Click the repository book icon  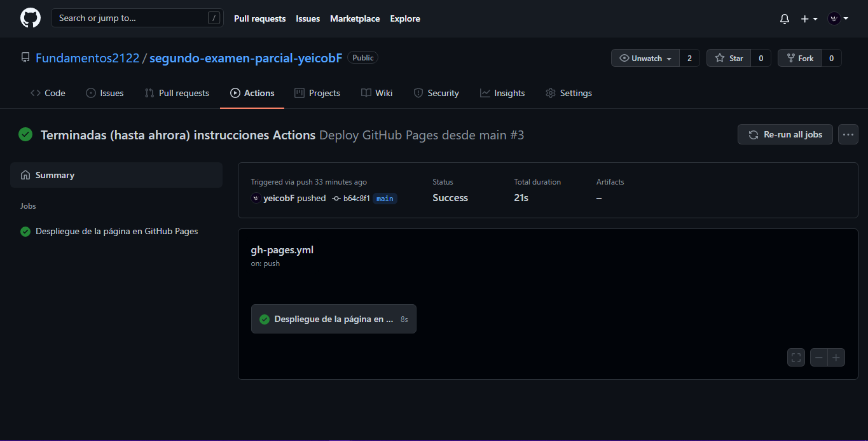[x=25, y=58]
